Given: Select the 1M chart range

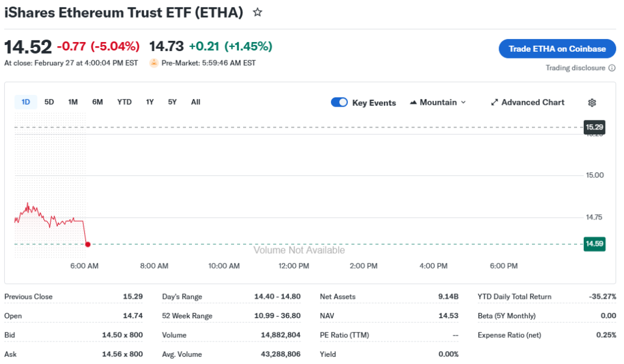Looking at the screenshot, I should 73,102.
